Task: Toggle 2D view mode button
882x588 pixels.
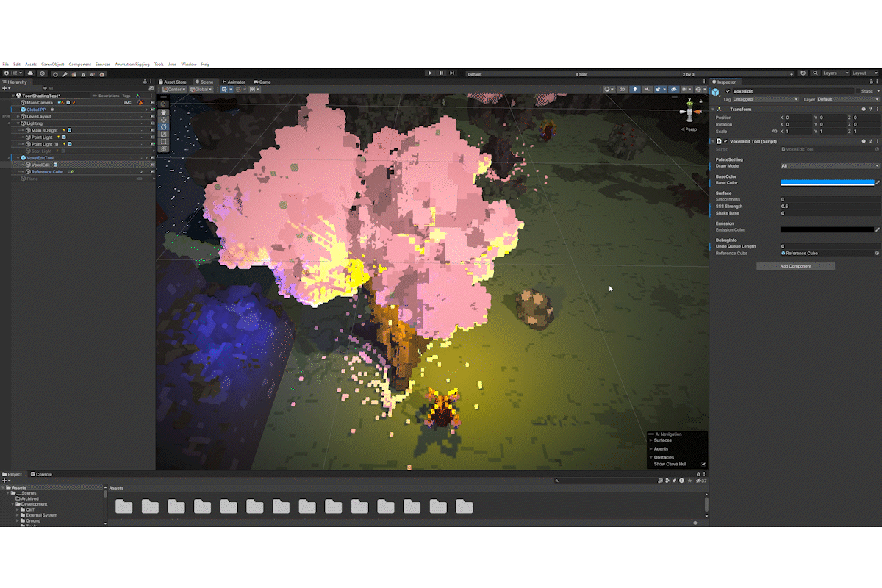Action: 623,89
